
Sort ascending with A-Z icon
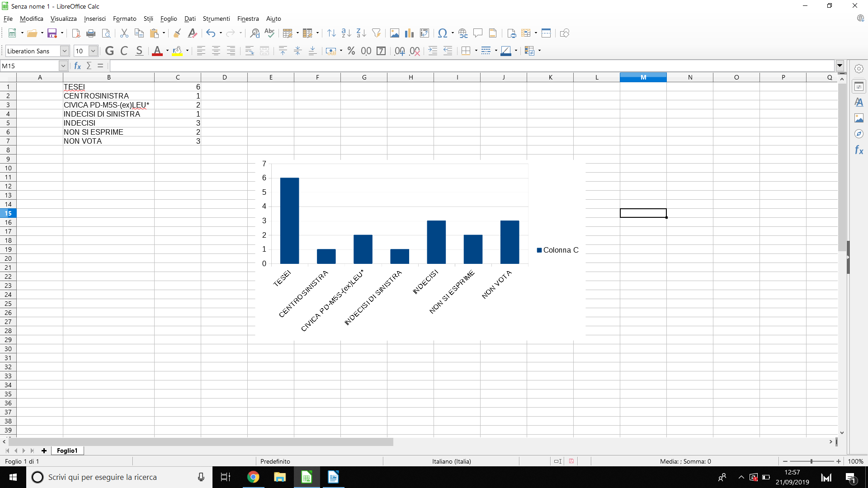[346, 33]
